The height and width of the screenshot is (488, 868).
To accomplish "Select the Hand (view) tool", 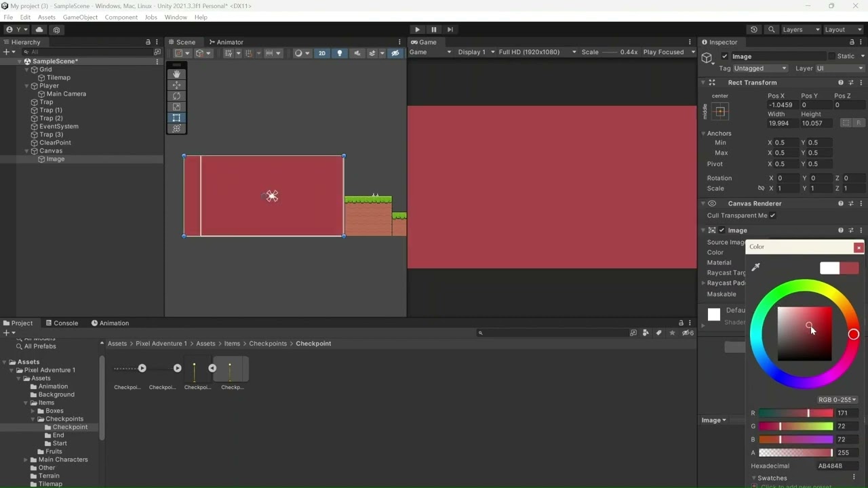I will click(x=176, y=74).
